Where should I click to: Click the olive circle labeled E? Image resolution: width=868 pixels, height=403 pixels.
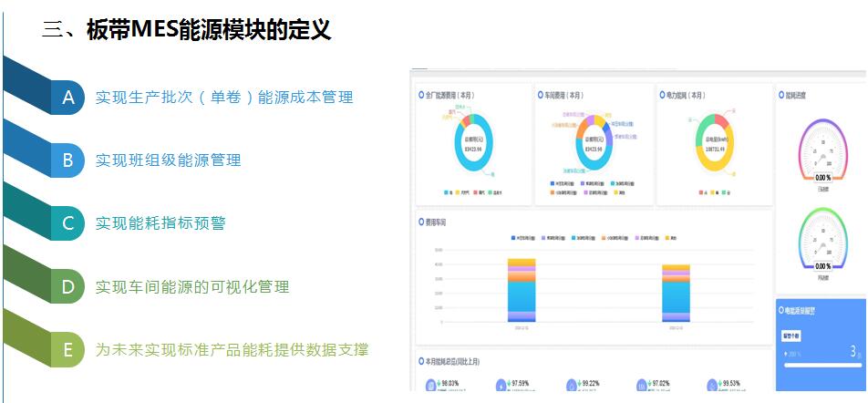67,349
